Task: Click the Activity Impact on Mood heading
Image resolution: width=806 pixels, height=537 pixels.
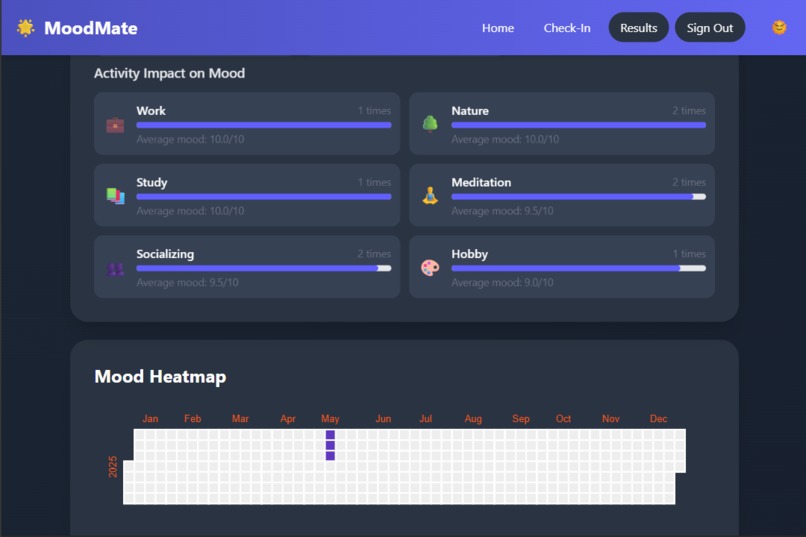Action: 169,73
